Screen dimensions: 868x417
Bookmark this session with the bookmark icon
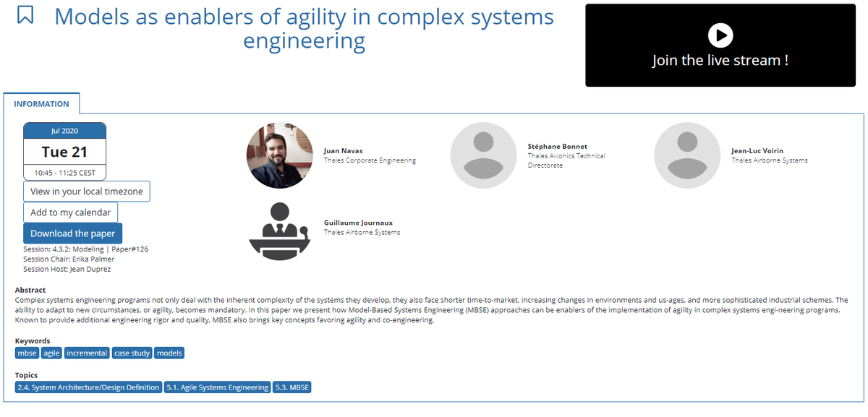point(25,15)
